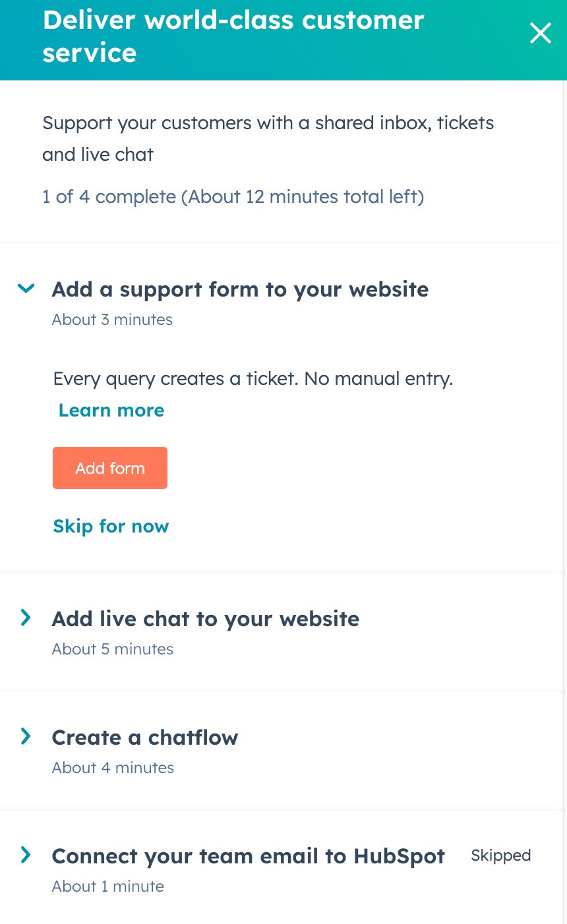Click the Skipped status label

(x=500, y=855)
